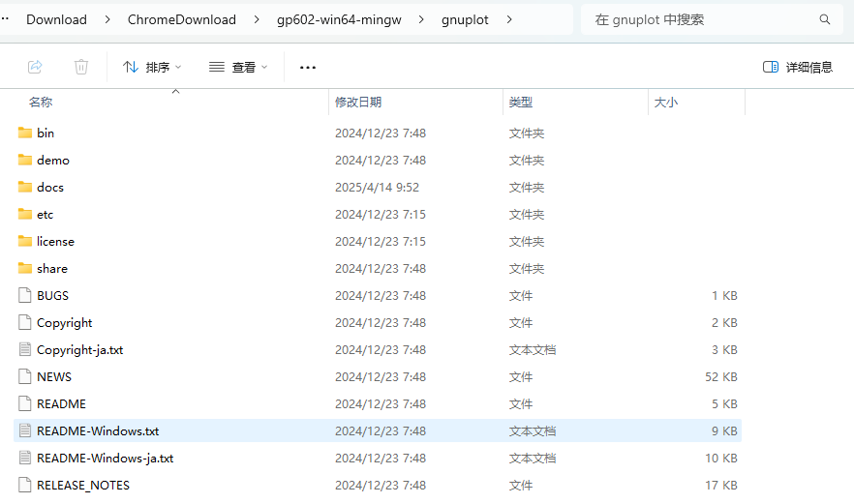Select the Copyright file icon

[24, 322]
